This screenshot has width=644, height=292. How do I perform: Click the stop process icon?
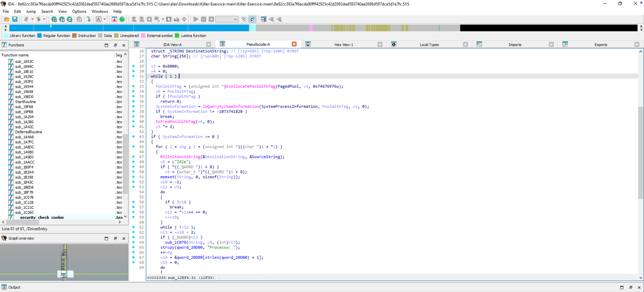[x=211, y=19]
